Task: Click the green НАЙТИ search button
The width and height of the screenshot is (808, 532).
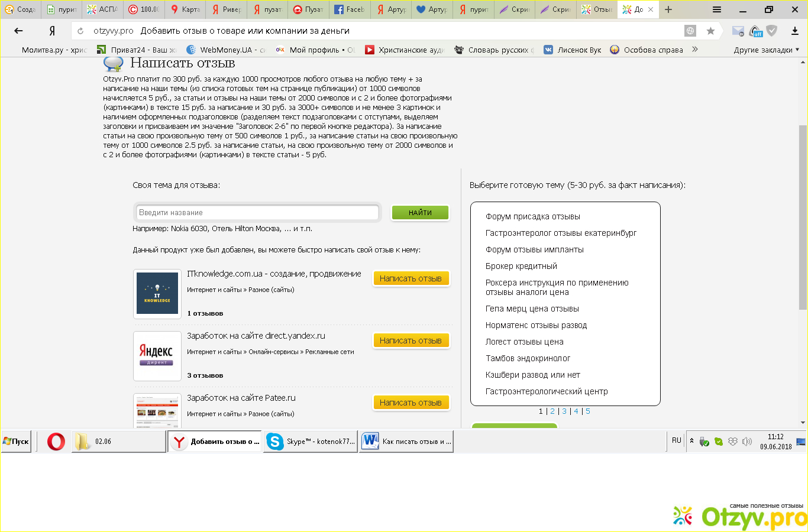Action: click(420, 212)
